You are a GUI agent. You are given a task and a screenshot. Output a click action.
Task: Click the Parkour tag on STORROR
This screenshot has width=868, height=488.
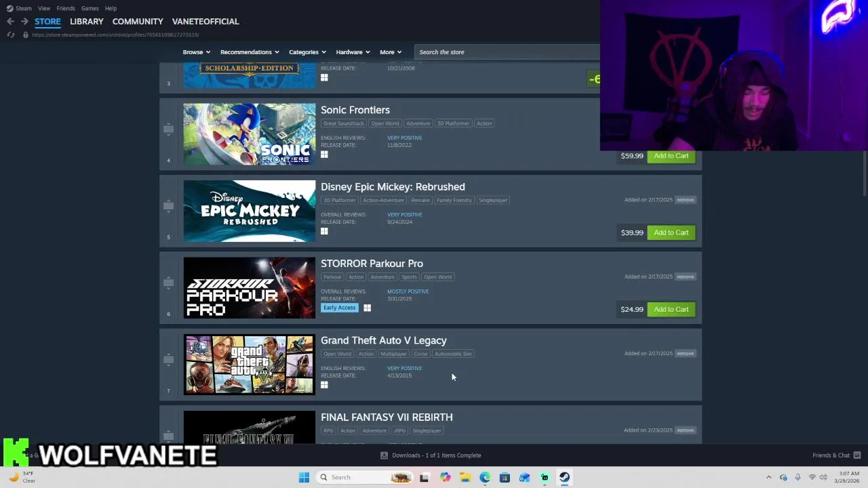pos(332,277)
